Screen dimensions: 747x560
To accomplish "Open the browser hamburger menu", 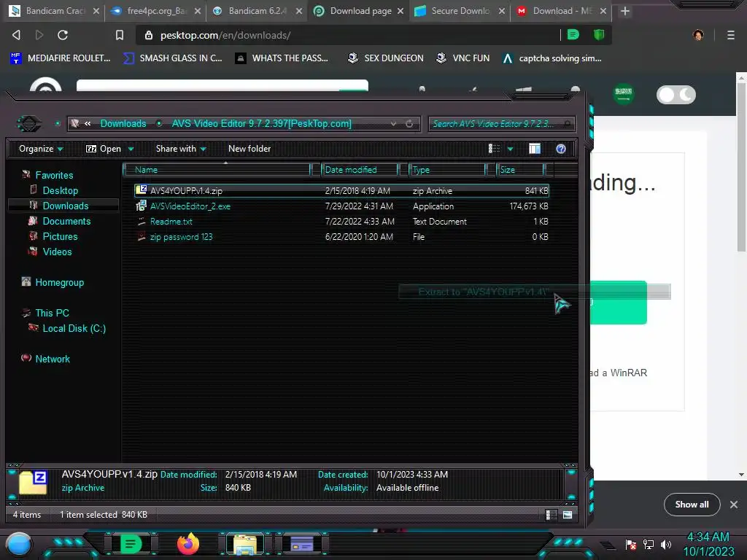I will click(x=731, y=35).
